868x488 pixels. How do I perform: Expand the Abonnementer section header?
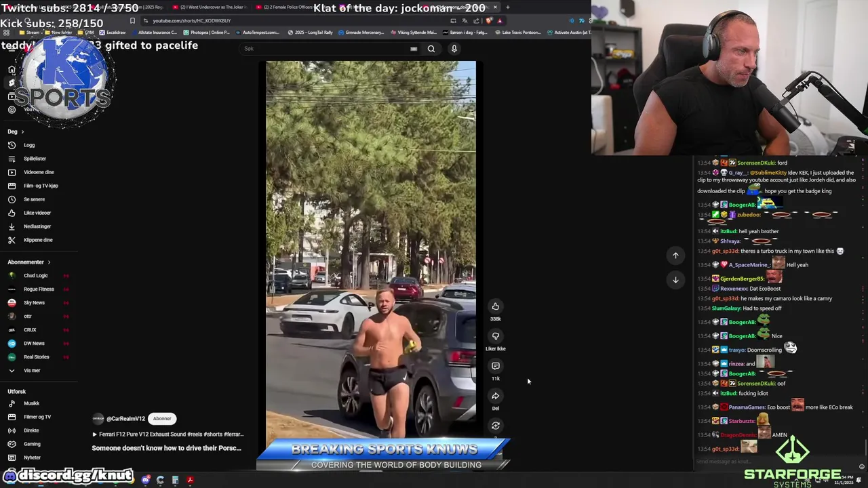29,262
